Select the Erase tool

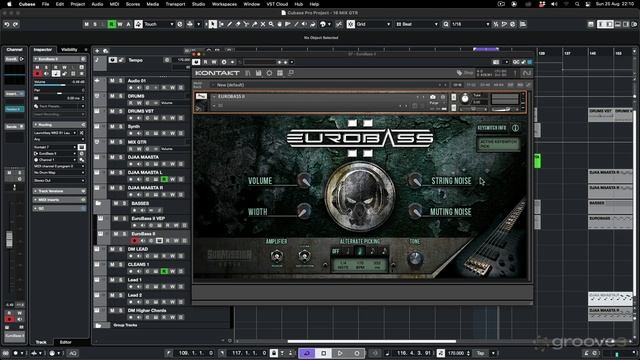pyautogui.click(x=238, y=24)
